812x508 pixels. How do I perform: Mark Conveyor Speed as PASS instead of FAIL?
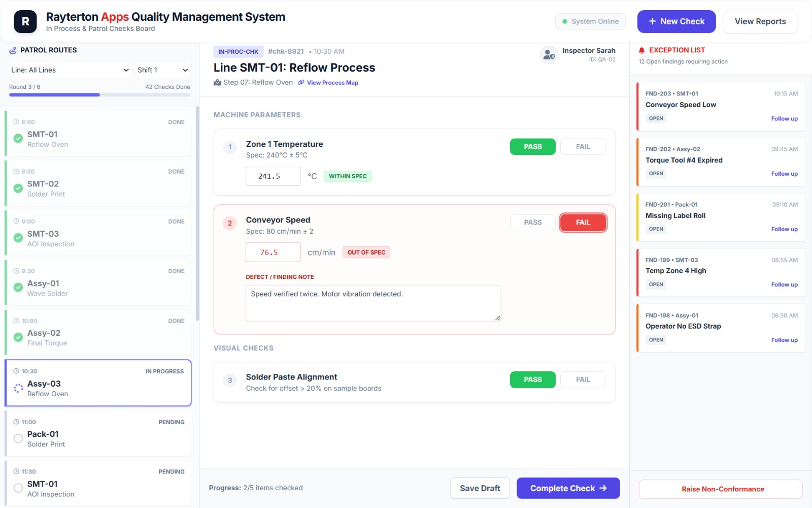(x=532, y=223)
